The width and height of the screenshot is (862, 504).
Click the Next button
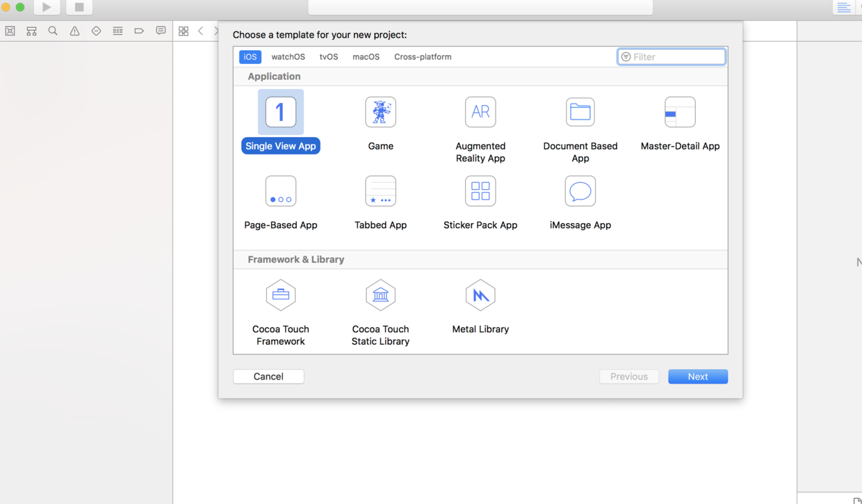coord(698,376)
